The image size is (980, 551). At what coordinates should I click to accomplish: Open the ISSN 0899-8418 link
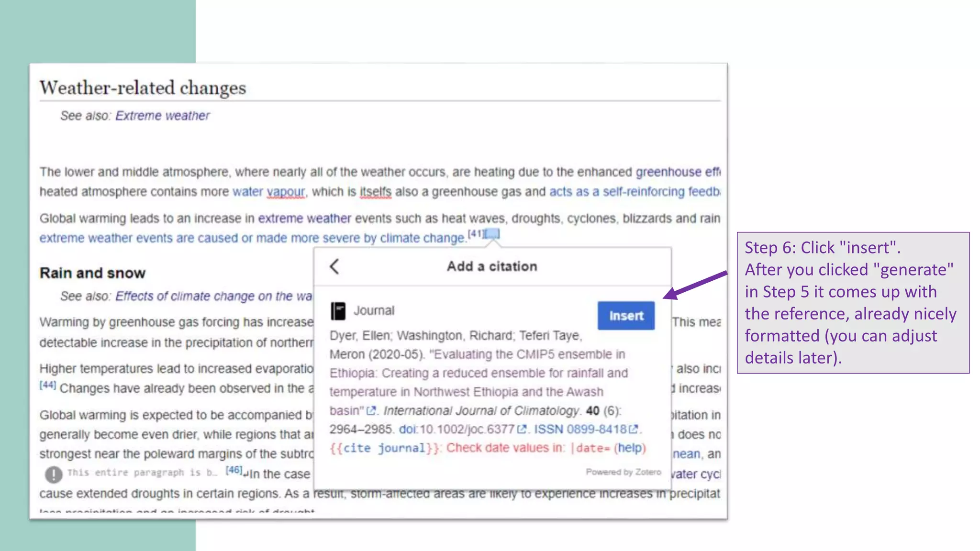(x=580, y=430)
